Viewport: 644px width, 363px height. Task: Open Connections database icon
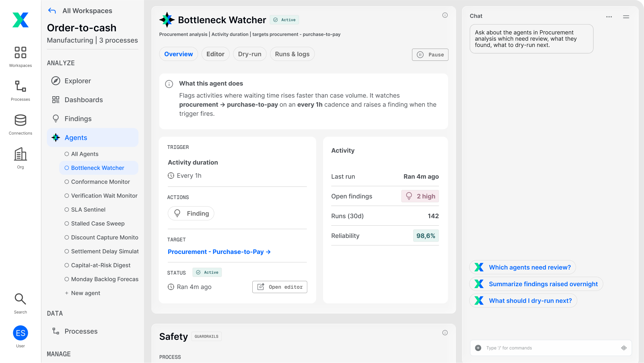tap(20, 124)
